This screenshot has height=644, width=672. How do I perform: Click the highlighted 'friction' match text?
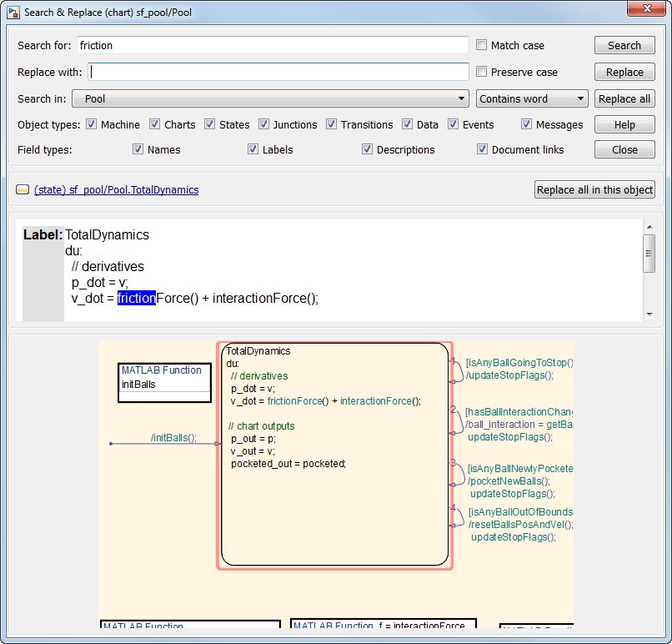click(x=136, y=298)
